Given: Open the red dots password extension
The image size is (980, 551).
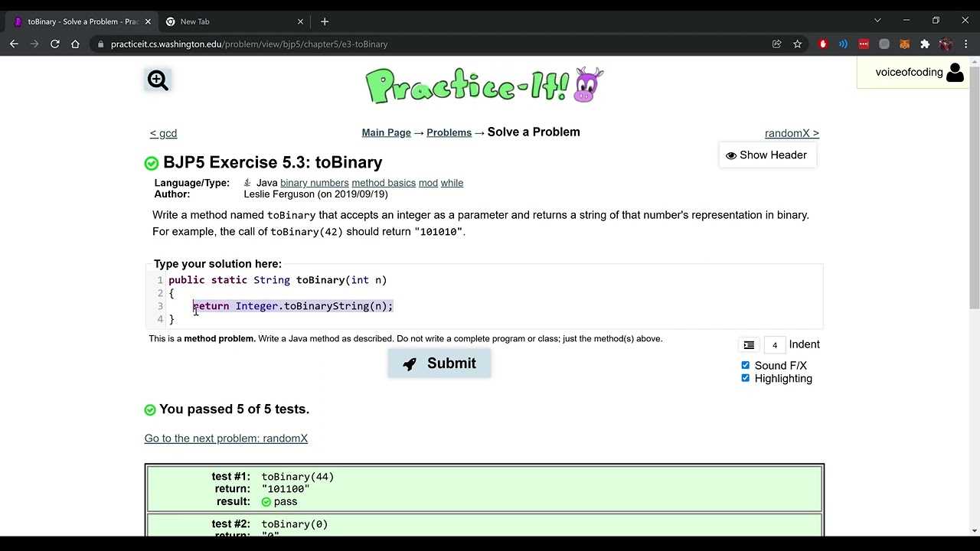Looking at the screenshot, I should click(864, 44).
